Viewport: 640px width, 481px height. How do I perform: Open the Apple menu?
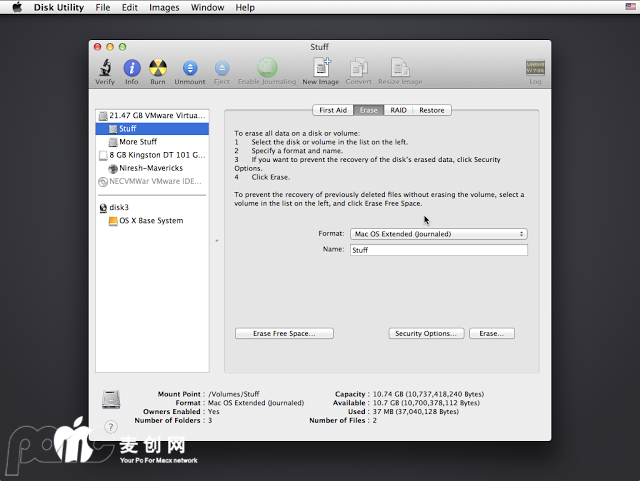point(17,7)
